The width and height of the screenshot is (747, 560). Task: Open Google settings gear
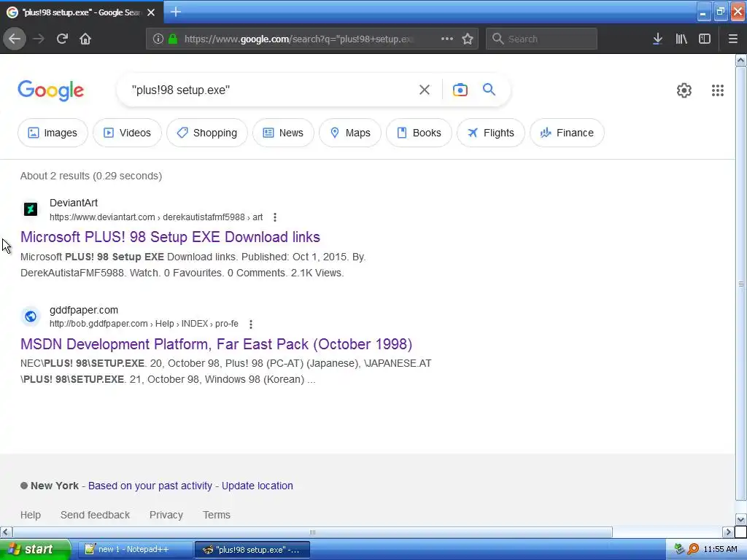[x=684, y=90]
